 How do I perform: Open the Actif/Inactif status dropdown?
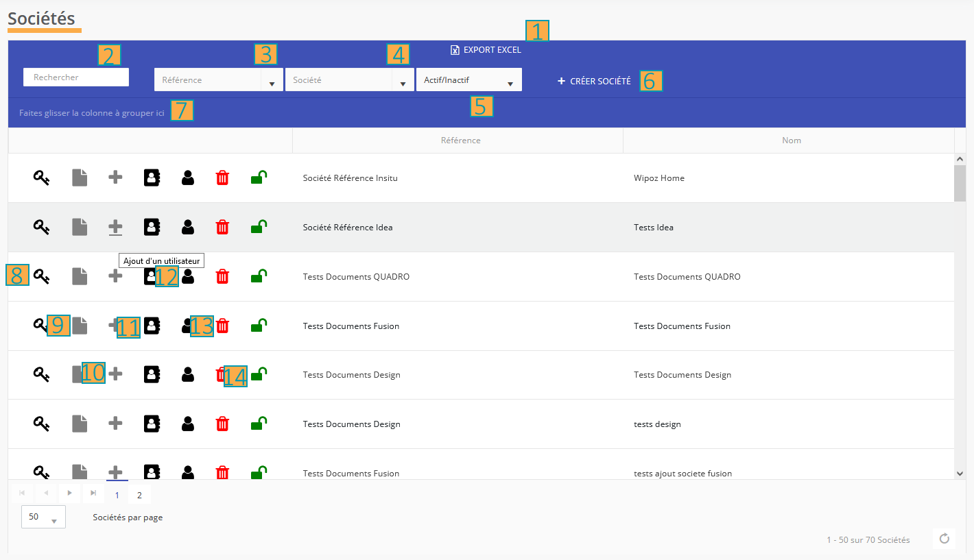469,80
